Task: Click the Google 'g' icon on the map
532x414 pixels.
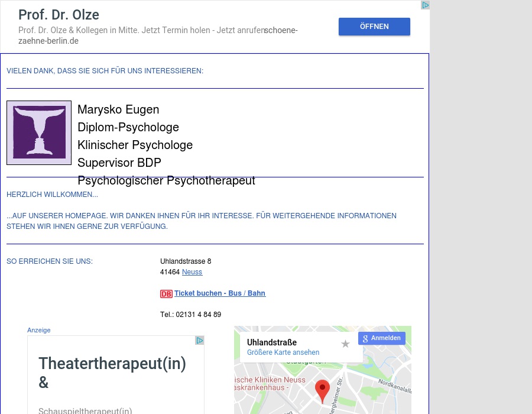Action: pos(365,338)
